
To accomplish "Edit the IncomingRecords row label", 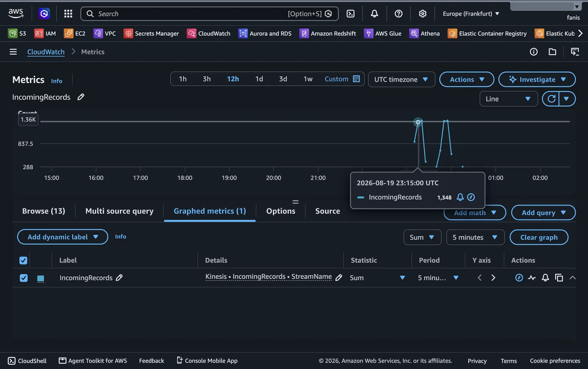I will (x=119, y=278).
